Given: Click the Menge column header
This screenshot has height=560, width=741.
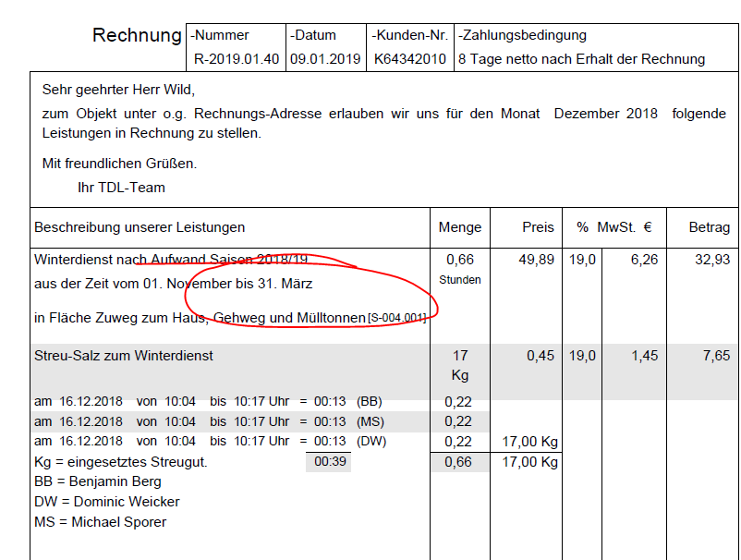Looking at the screenshot, I should [x=460, y=227].
